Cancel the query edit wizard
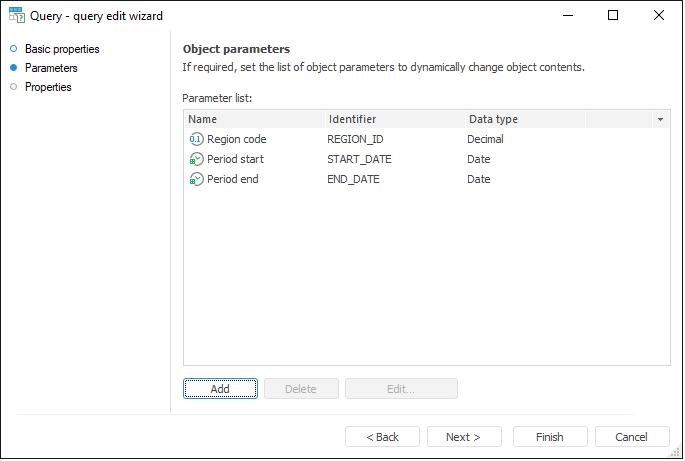Viewport: 685px width, 461px height. (x=632, y=437)
